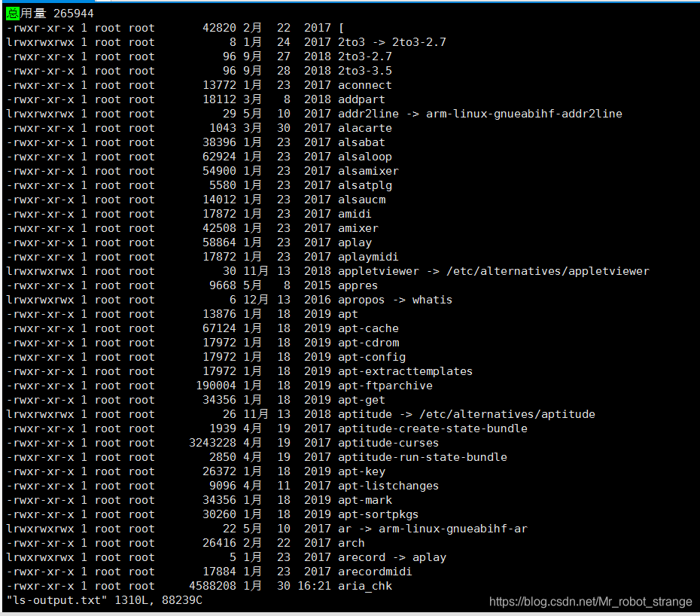Click the aptitude-curses filename
The image size is (700, 616).
click(388, 443)
